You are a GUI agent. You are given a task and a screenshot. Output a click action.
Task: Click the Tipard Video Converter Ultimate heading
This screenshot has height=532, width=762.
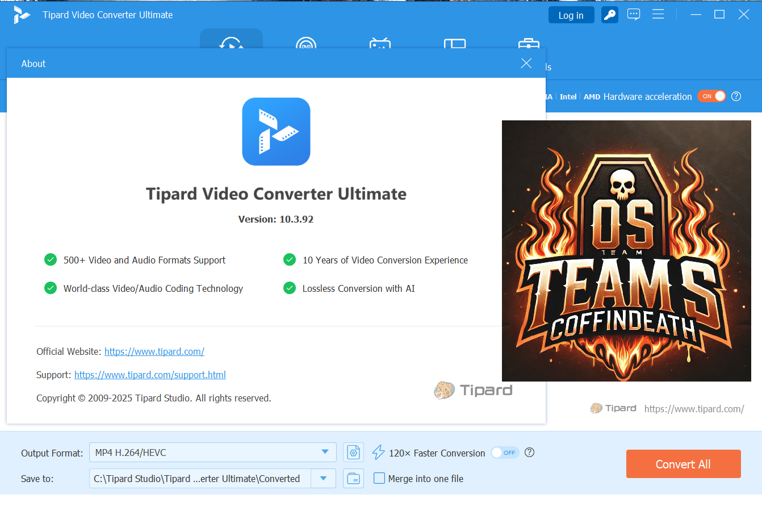click(276, 194)
